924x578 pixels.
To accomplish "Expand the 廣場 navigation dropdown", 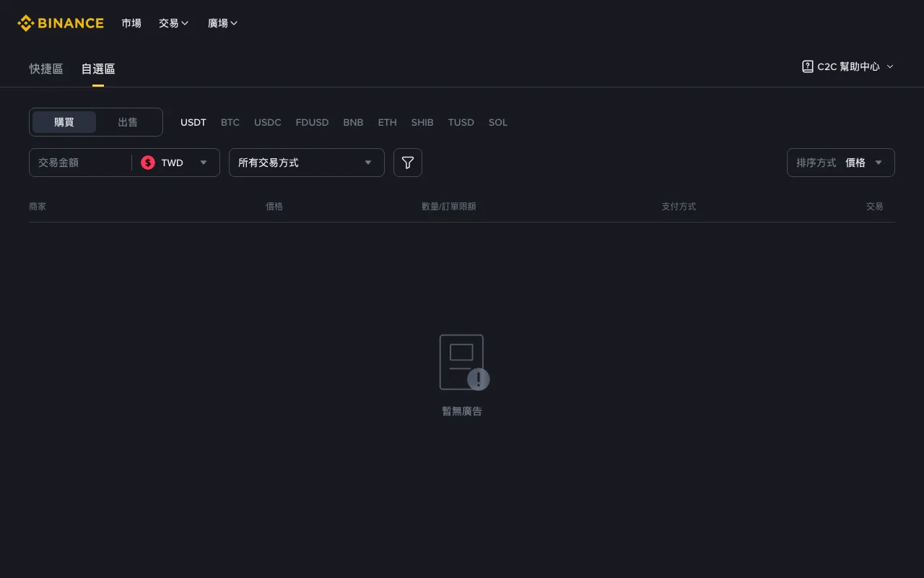I will pyautogui.click(x=223, y=23).
